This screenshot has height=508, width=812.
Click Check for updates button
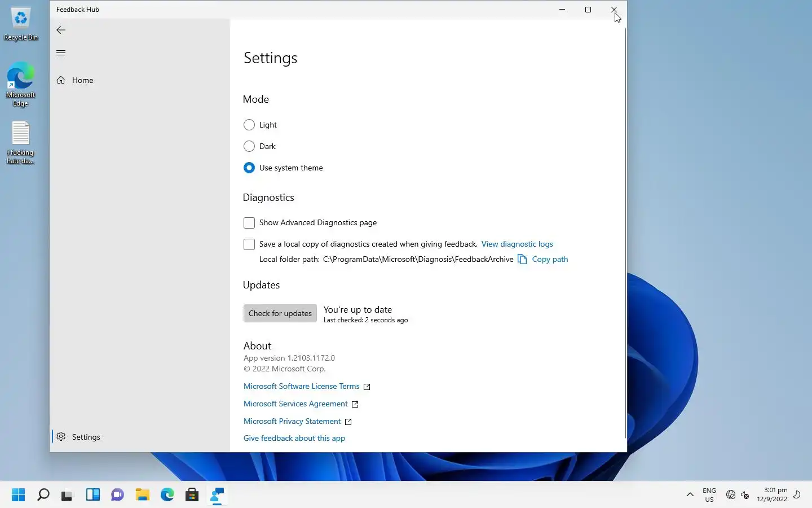280,313
